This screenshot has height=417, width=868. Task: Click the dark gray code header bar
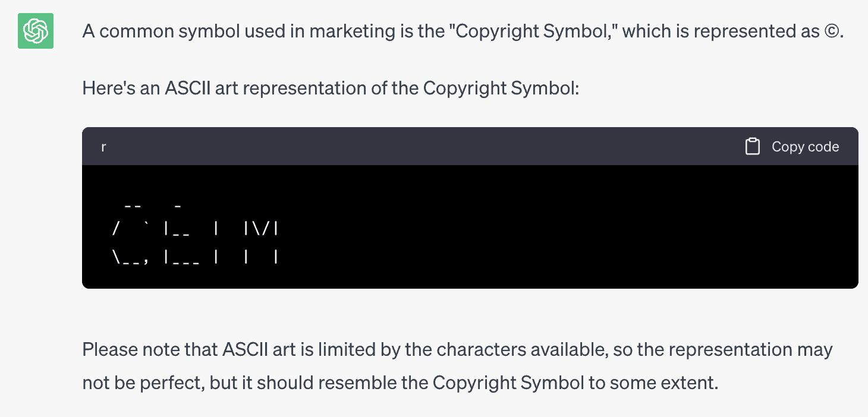tap(470, 146)
